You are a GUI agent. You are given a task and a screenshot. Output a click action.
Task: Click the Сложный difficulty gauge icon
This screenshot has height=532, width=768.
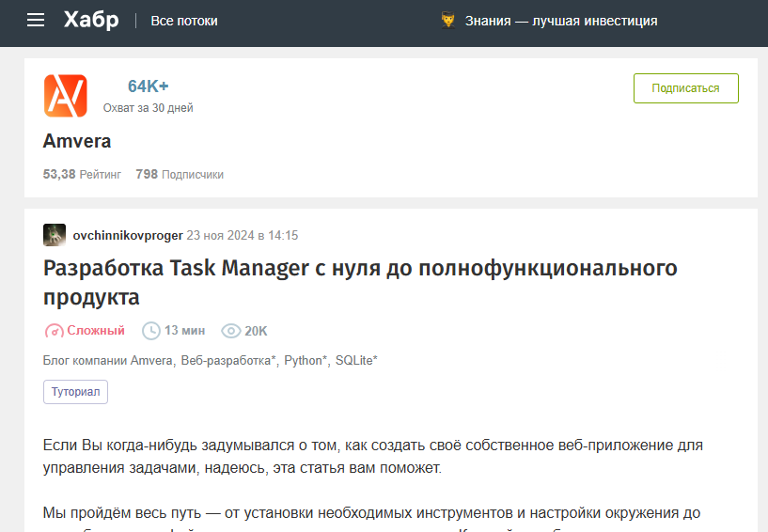54,331
